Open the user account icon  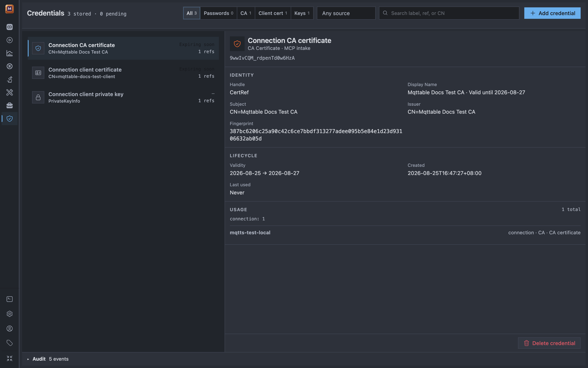[x=9, y=329]
